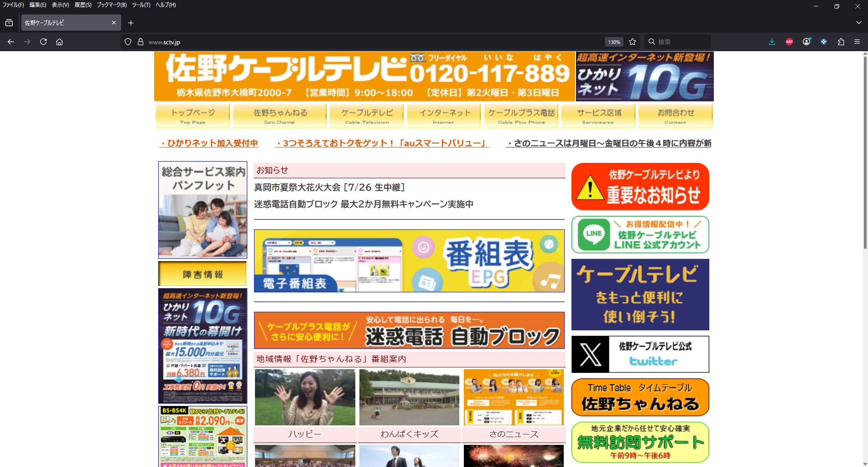Click the 障害情報 button
Image resolution: width=868 pixels, height=467 pixels.
pyautogui.click(x=203, y=274)
